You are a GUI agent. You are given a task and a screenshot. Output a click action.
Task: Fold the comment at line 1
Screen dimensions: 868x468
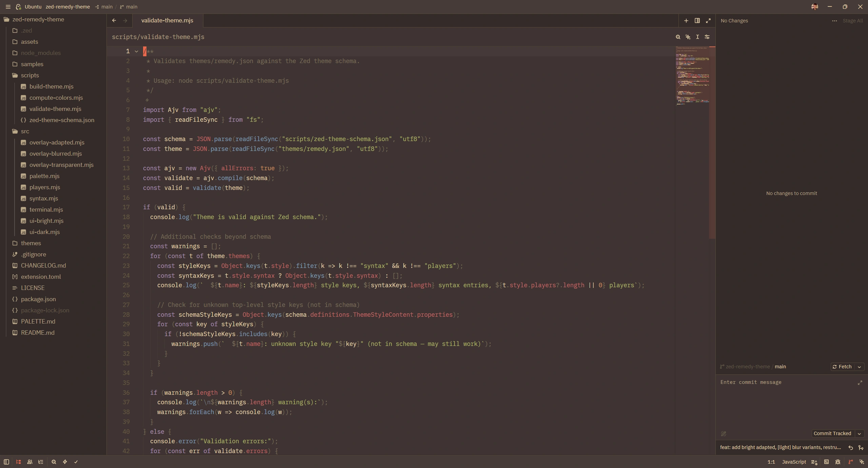pyautogui.click(x=136, y=51)
